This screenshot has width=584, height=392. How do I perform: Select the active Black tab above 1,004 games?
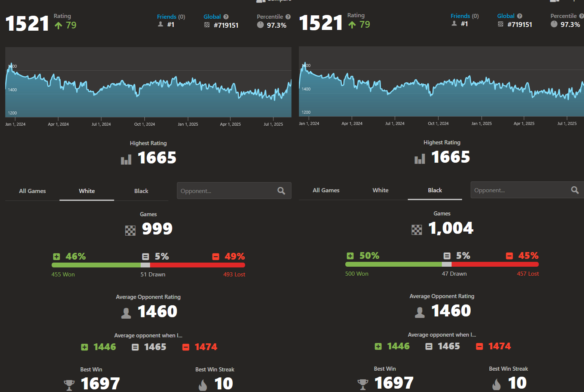435,190
